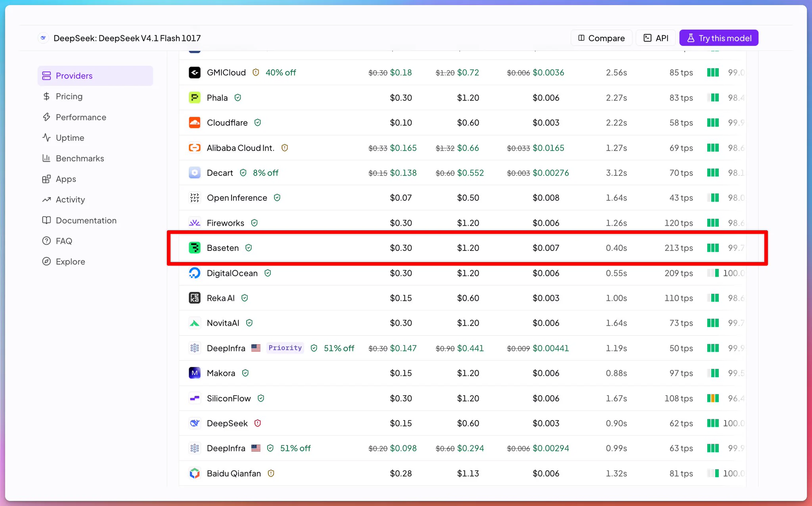Open Explore in the sidebar
Image resolution: width=812 pixels, height=506 pixels.
95,262
